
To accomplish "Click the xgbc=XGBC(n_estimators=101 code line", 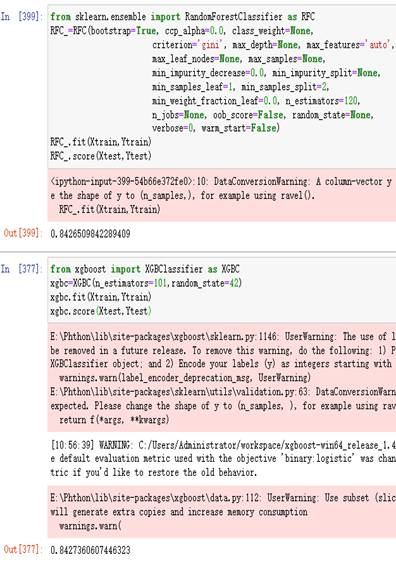I will tap(146, 283).
